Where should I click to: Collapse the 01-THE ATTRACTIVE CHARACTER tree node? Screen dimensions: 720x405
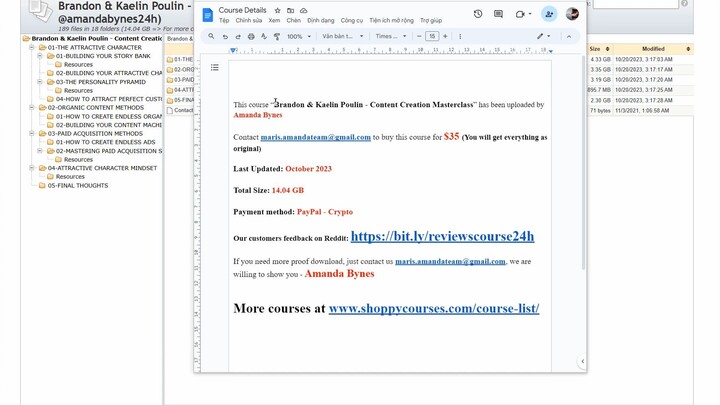tap(32, 47)
